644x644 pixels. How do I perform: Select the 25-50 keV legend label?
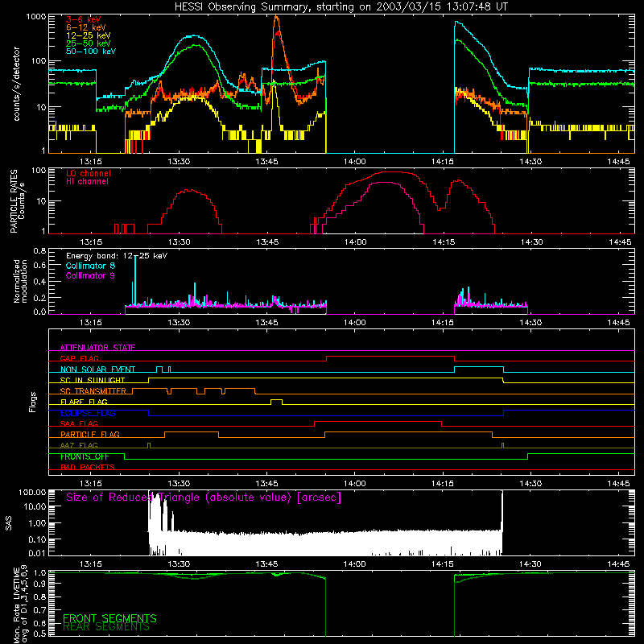[89, 43]
